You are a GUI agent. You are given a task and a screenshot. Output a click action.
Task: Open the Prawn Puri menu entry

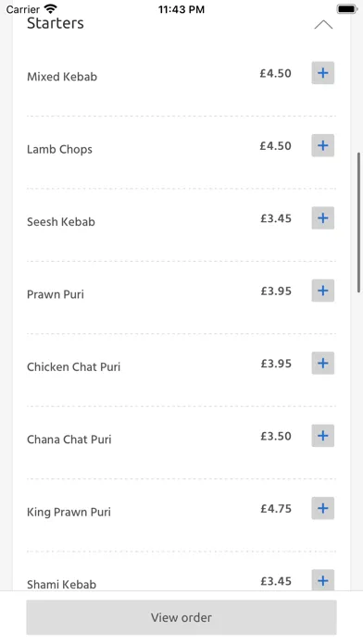click(x=56, y=294)
